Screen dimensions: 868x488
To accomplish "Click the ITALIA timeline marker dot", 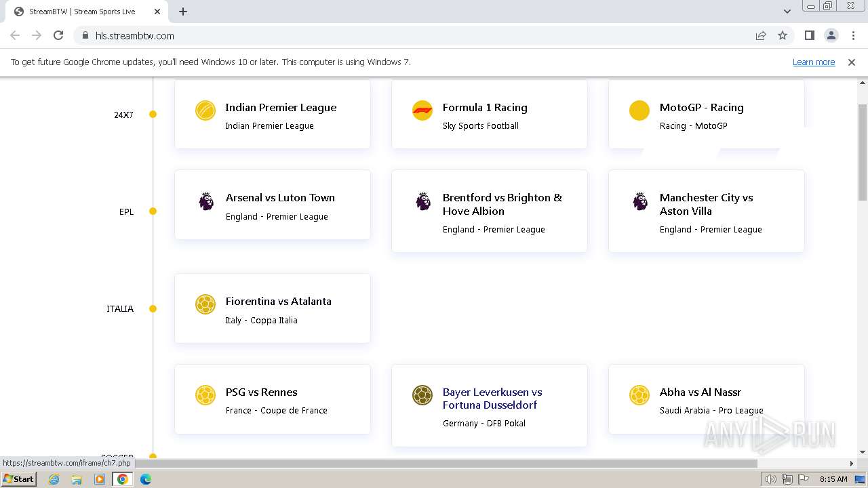I will [x=153, y=308].
